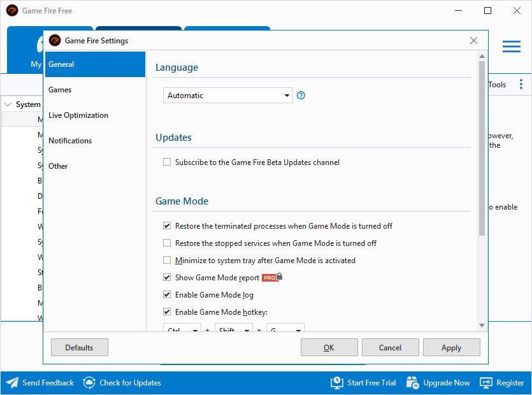Screen dimensions: 532x395
Task: Uncheck Restore the terminated processes option
Action: (x=167, y=226)
